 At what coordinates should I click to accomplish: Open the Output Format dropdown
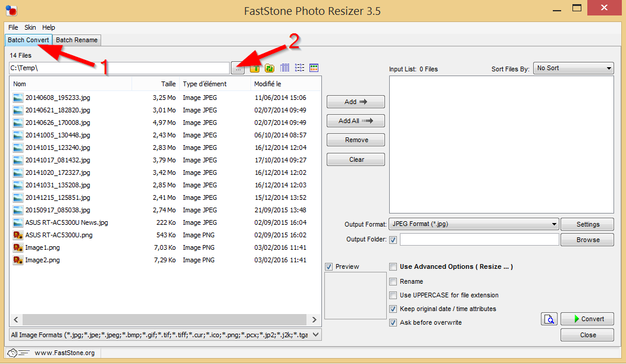[474, 224]
